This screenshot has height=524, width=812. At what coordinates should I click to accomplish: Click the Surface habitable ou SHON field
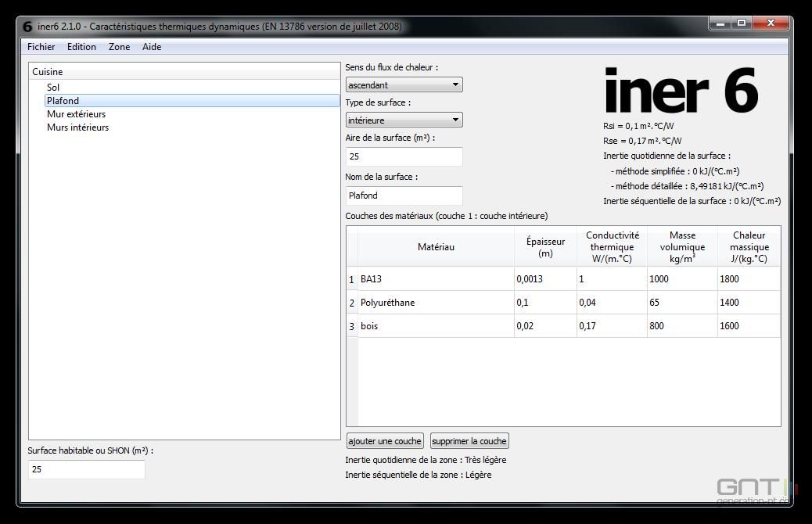pyautogui.click(x=87, y=469)
